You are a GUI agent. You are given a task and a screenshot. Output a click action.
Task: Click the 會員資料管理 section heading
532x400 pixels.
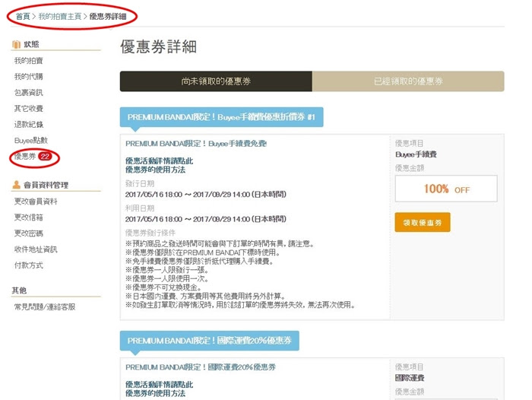pyautogui.click(x=46, y=185)
